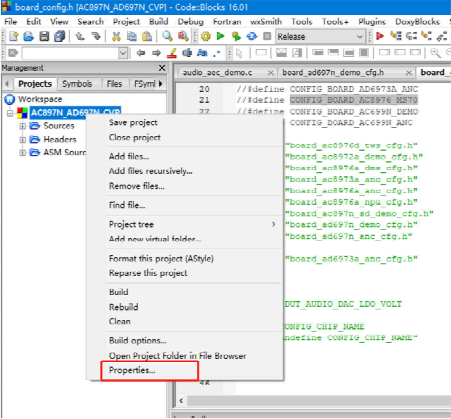Choose Add files recursively... entry
Screen dimensions: 451x419
[x=151, y=171]
